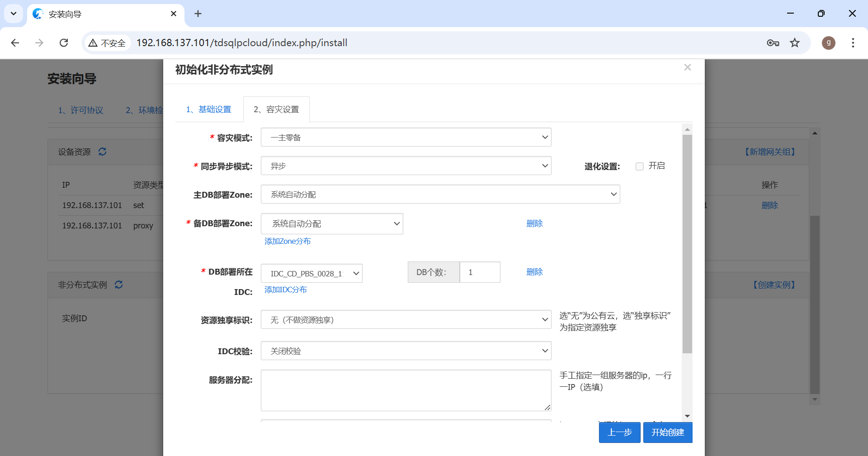Select the 2、容灾设置 tab
The width and height of the screenshot is (868, 456).
click(276, 109)
